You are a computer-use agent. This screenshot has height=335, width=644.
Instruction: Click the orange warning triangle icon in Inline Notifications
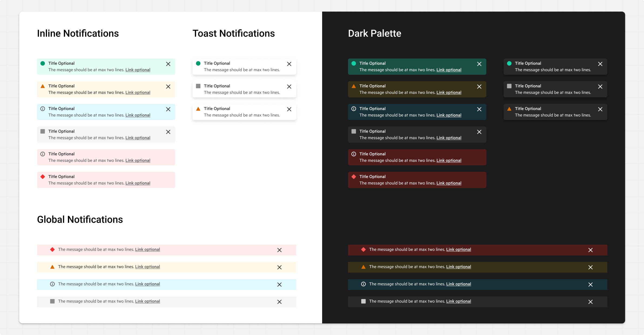point(43,86)
